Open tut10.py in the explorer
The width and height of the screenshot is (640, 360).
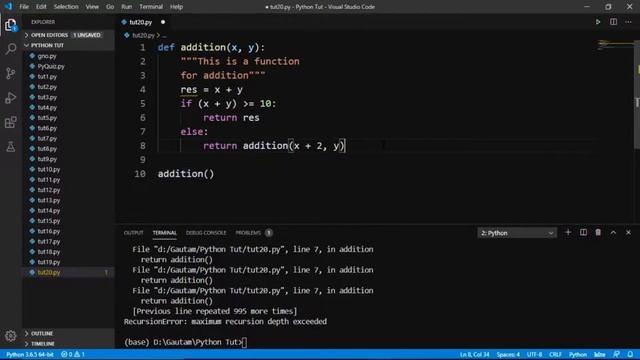point(68,169)
